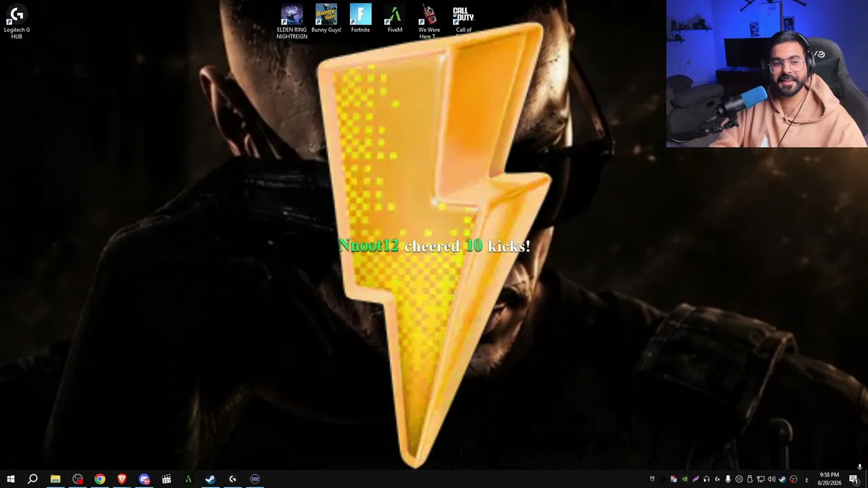Screen dimensions: 868x488
Task: Open Windows Search from the taskbar
Action: (x=33, y=479)
